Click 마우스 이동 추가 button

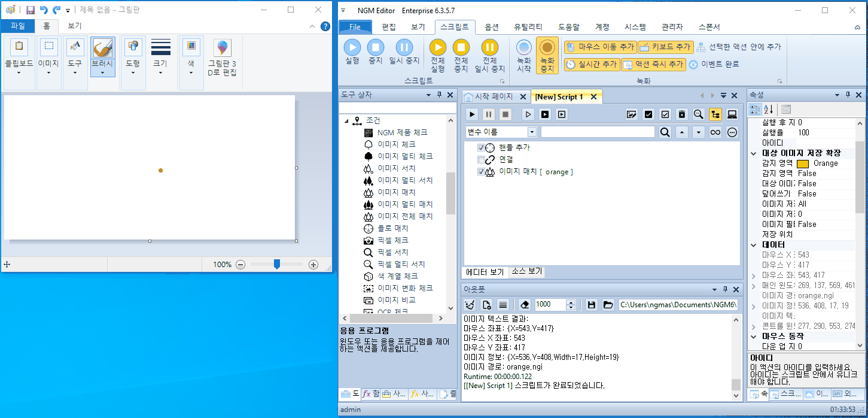click(x=600, y=47)
